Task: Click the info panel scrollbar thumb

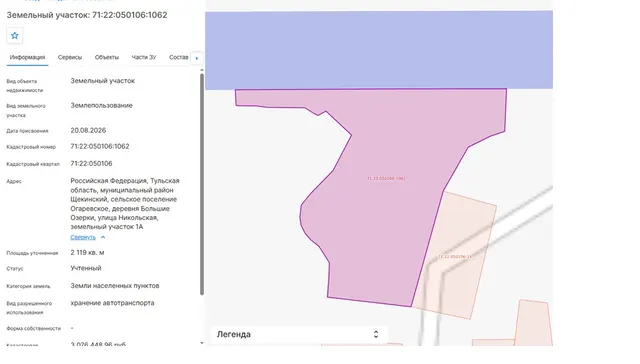Action: pyautogui.click(x=202, y=184)
